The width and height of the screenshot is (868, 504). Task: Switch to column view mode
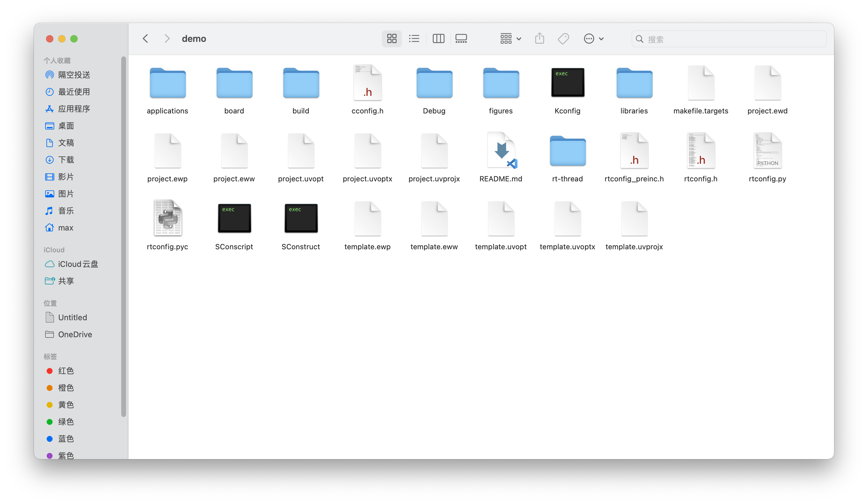pyautogui.click(x=438, y=39)
